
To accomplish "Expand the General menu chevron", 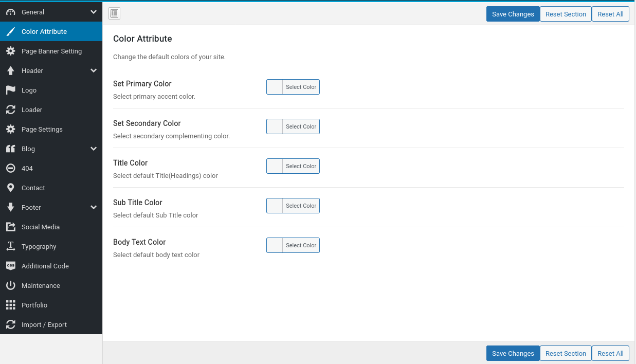I will pos(93,12).
